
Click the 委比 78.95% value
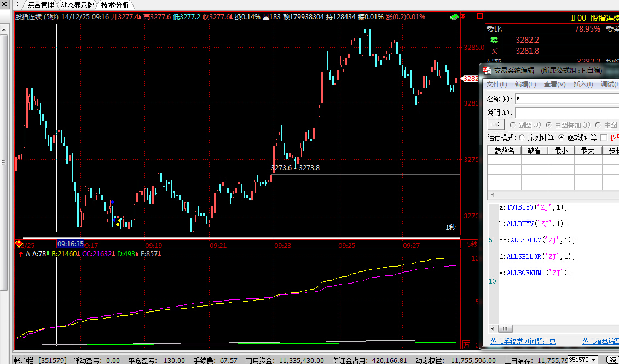point(587,29)
